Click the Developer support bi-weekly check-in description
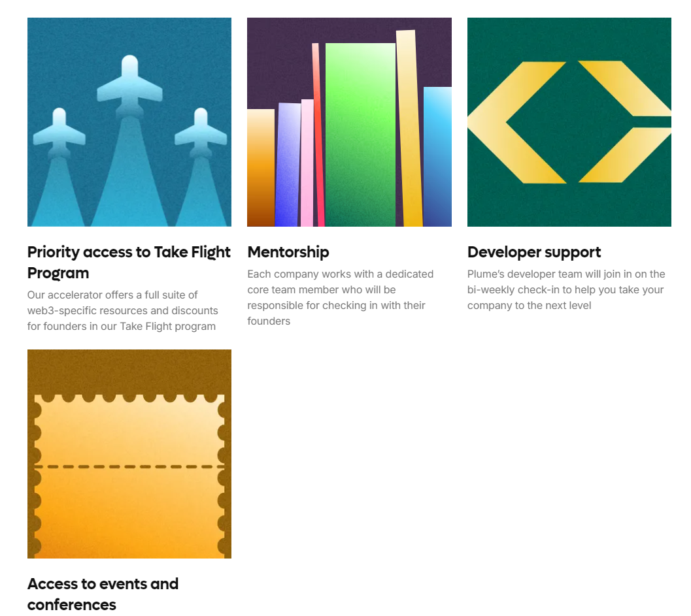 pos(566,290)
